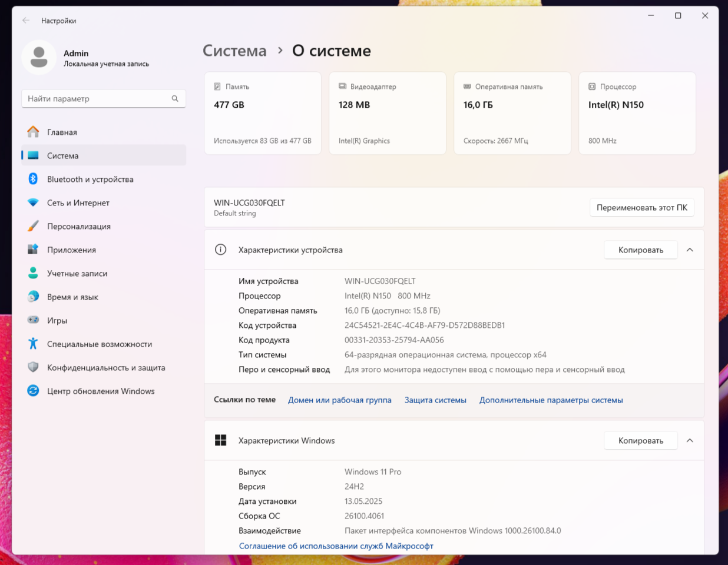
Task: Click the Windows logo beside Характеристики Windows
Action: coord(220,440)
